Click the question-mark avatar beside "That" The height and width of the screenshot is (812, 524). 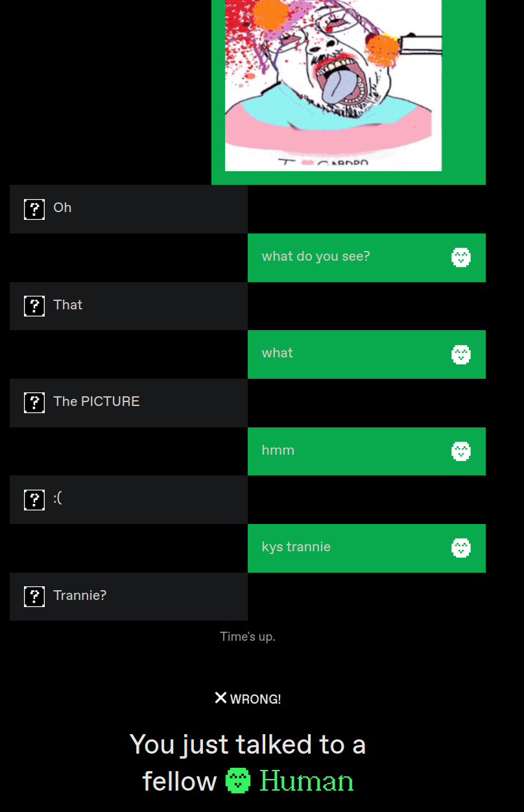[34, 306]
